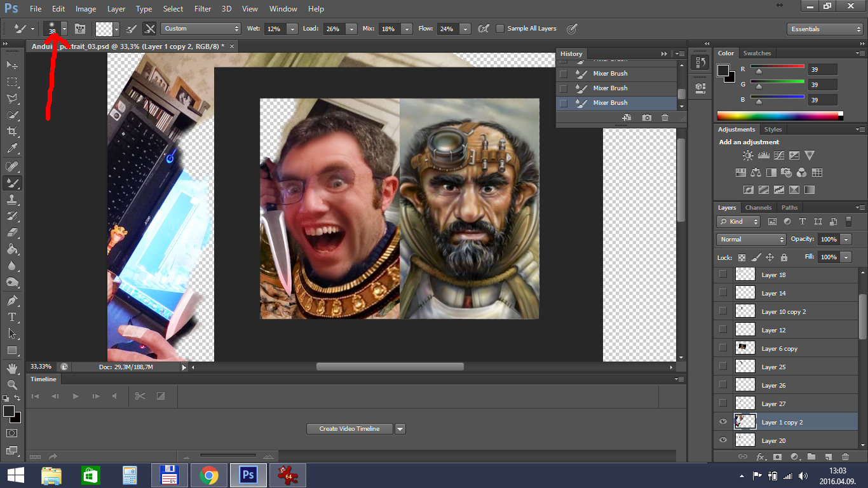The width and height of the screenshot is (868, 488).
Task: Select the Clone Stamp tool
Action: tap(12, 200)
